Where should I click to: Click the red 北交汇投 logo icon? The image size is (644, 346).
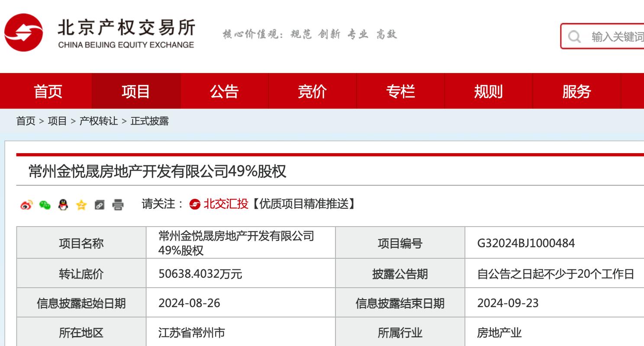(195, 204)
